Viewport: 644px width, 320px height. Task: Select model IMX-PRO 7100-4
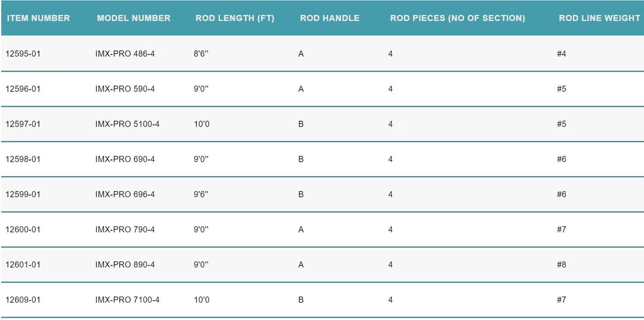pos(128,300)
